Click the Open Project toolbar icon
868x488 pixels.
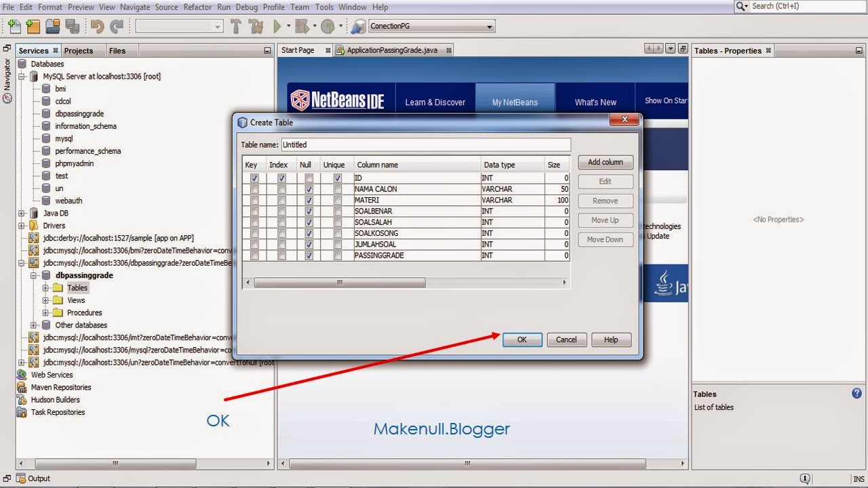[53, 26]
